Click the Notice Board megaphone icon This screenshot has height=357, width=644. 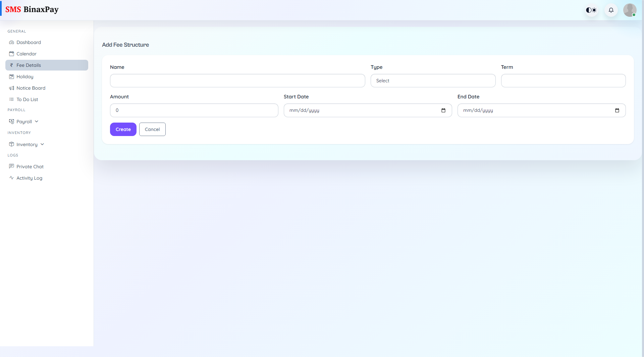coord(12,88)
